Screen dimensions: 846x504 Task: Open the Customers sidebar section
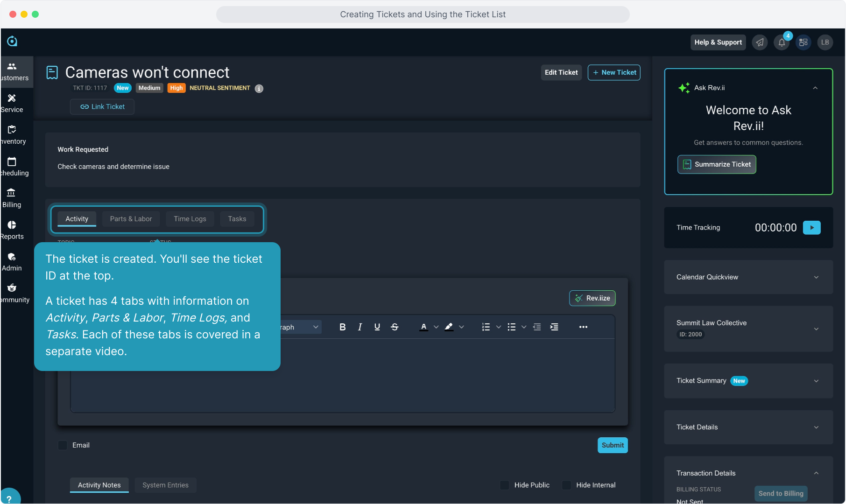pos(16,72)
